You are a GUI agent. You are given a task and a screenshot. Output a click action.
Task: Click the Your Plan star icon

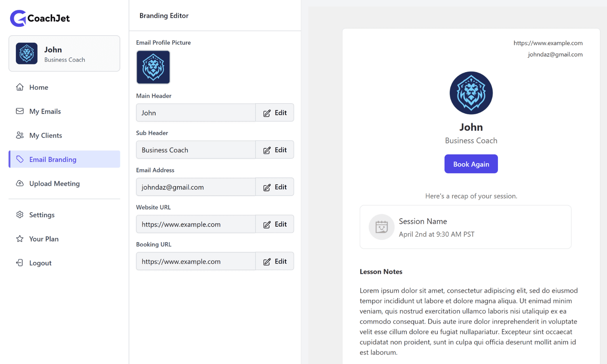pos(20,239)
